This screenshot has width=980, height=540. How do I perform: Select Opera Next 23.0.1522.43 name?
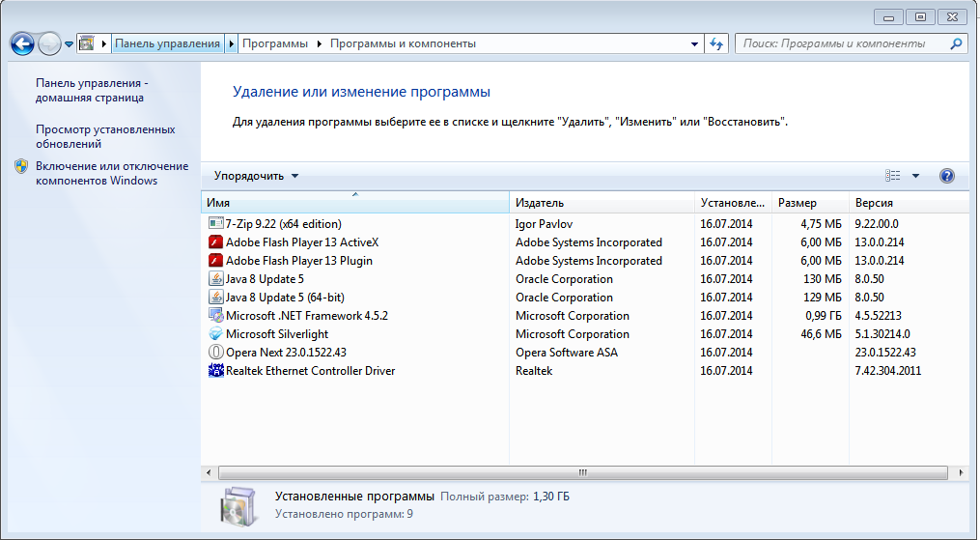click(x=286, y=352)
